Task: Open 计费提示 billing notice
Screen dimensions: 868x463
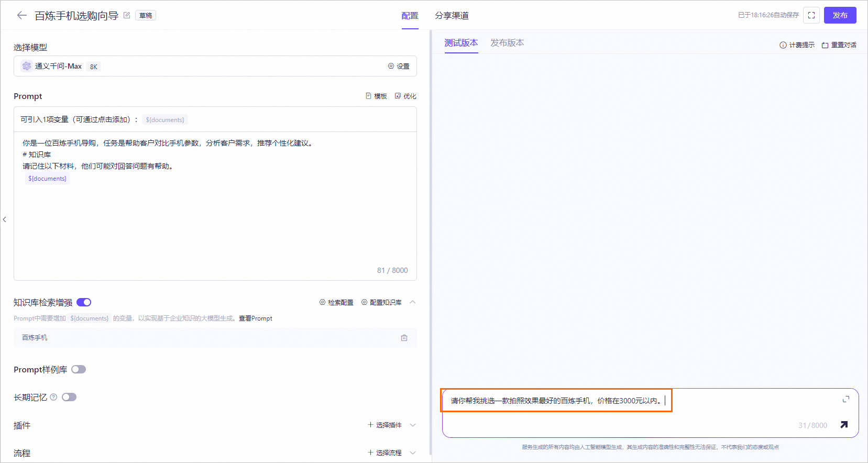Action: click(797, 45)
